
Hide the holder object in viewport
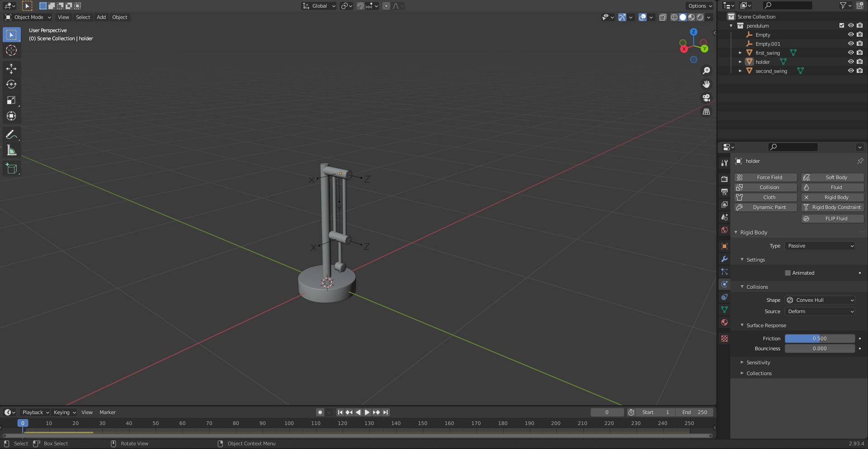[851, 62]
